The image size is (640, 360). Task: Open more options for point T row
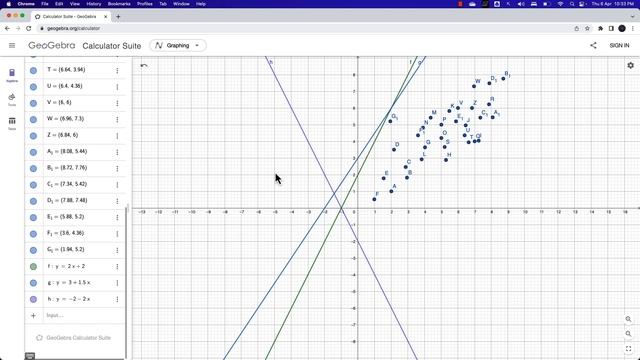[x=117, y=70]
